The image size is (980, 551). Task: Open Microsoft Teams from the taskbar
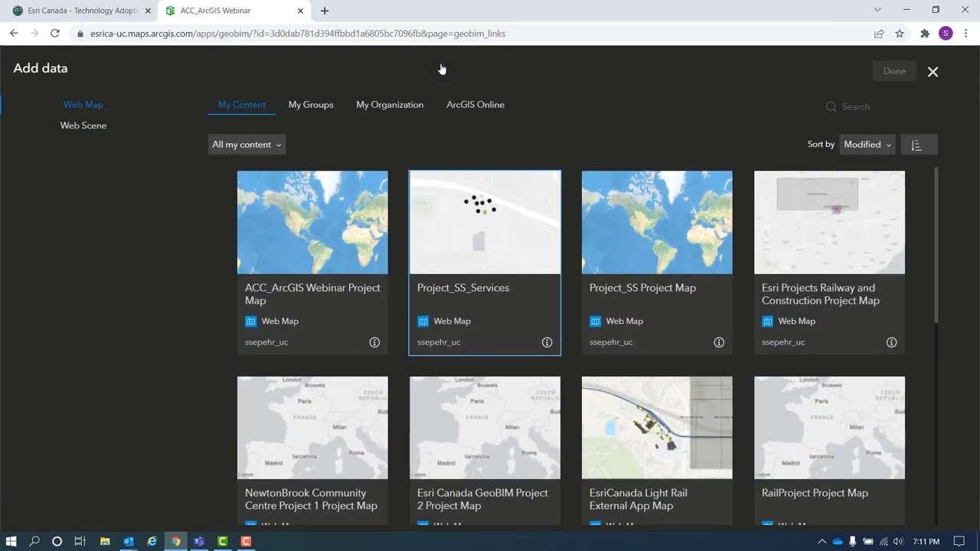199,541
